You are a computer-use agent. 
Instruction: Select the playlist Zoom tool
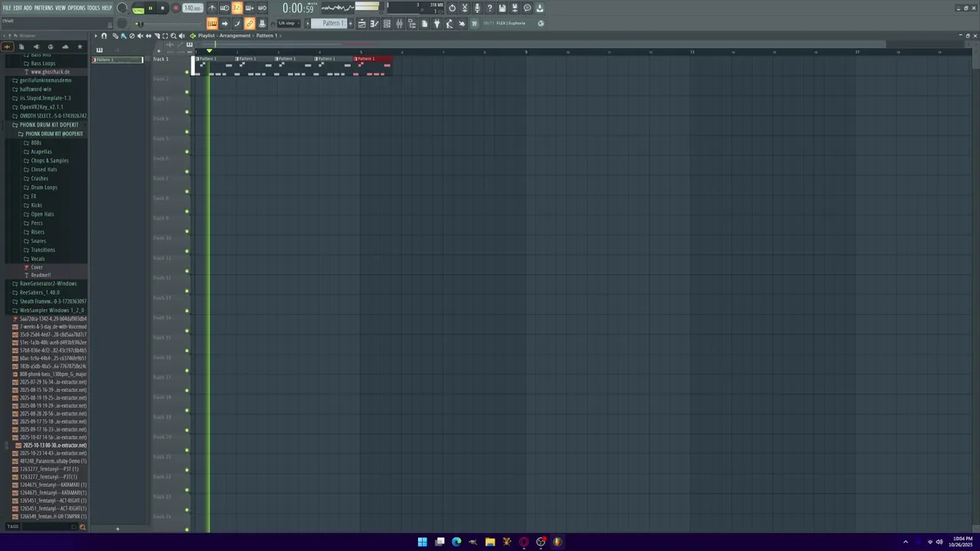coord(173,35)
